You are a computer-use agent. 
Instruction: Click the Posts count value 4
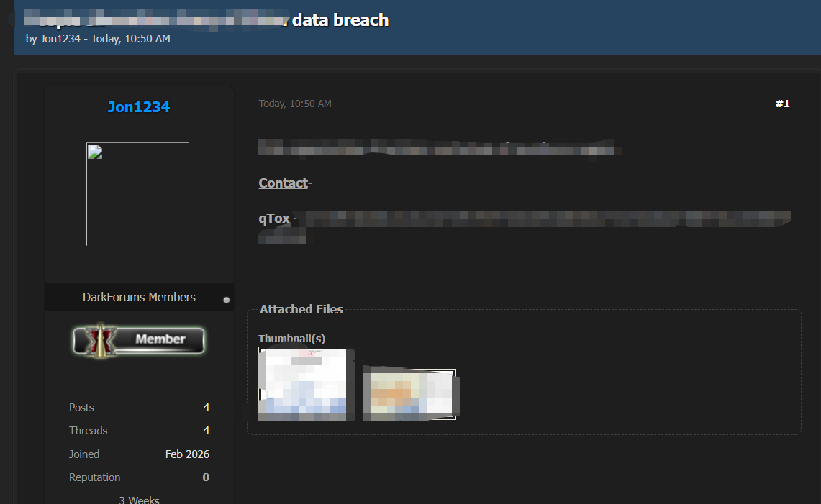pos(206,408)
